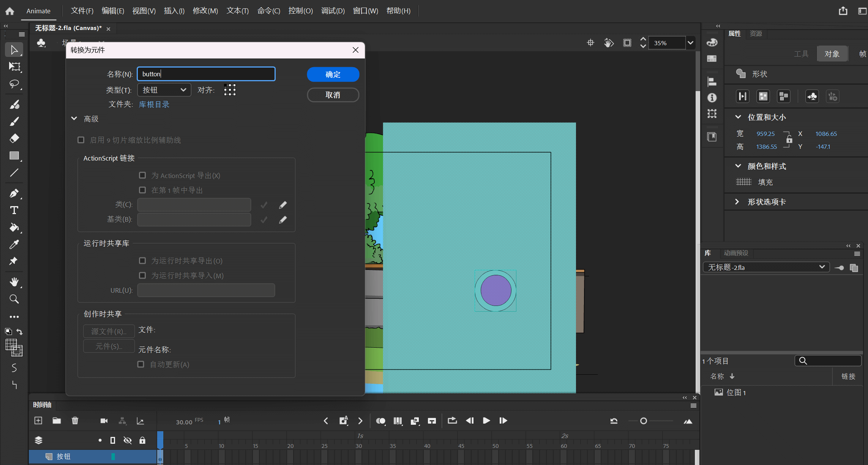The width and height of the screenshot is (868, 465).
Task: Collapse Position and Size section
Action: click(x=738, y=117)
